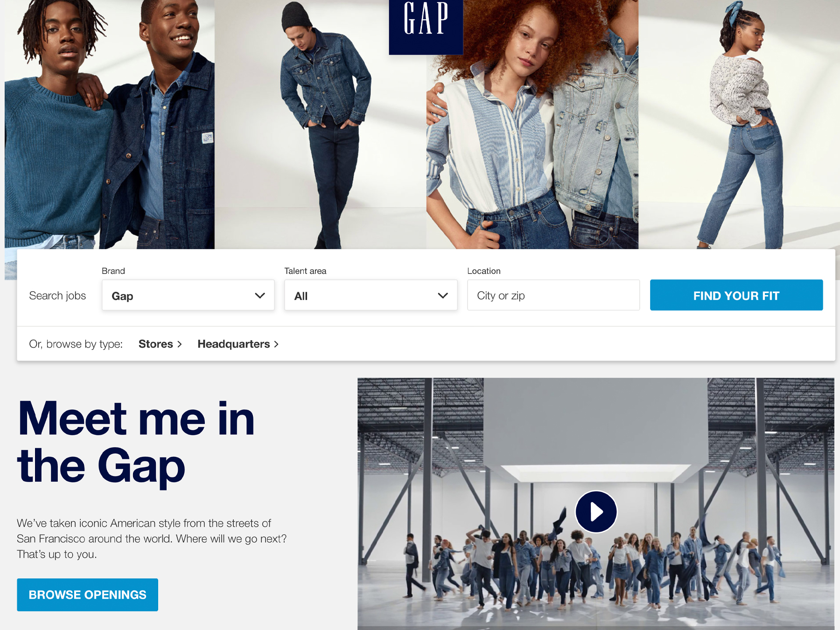
Task: Select the two men in denim photo
Action: pyautogui.click(x=110, y=125)
